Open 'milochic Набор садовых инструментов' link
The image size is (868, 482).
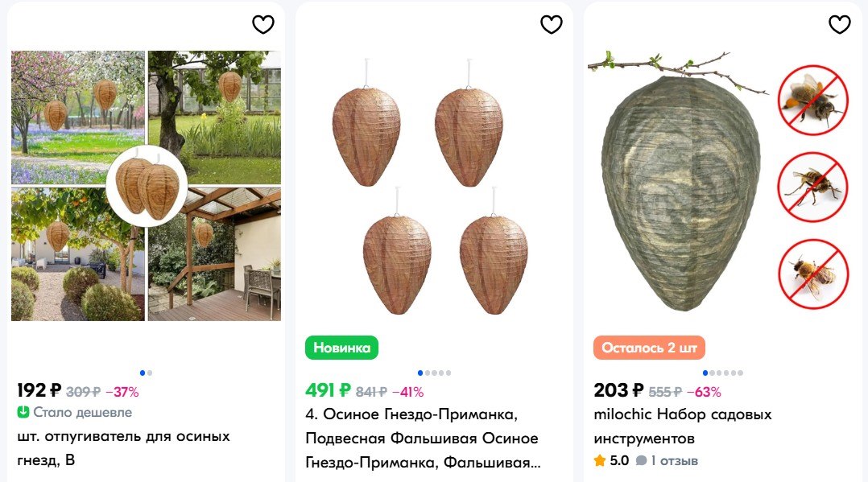point(683,426)
